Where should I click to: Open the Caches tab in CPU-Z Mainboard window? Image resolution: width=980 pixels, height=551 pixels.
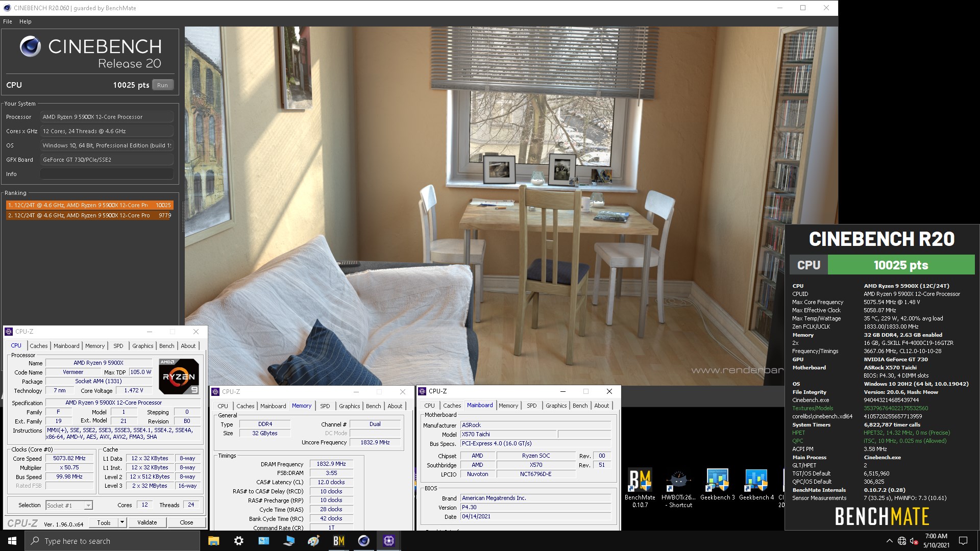coord(452,406)
